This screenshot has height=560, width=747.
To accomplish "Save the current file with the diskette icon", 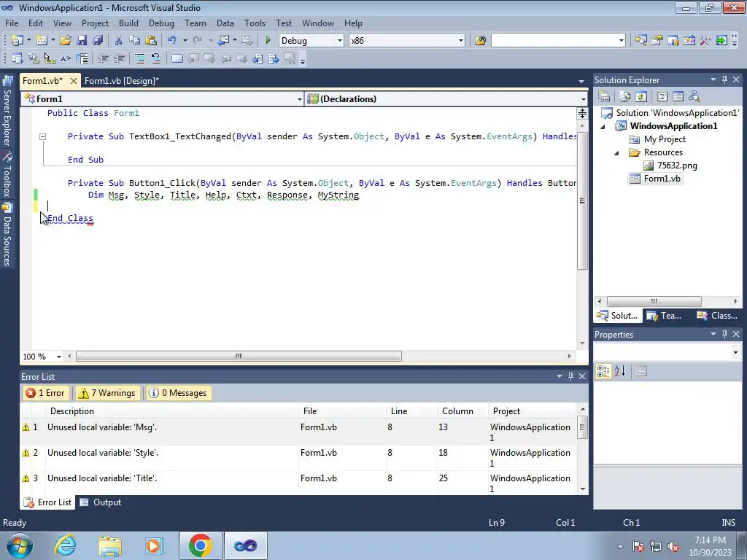I will pyautogui.click(x=82, y=41).
